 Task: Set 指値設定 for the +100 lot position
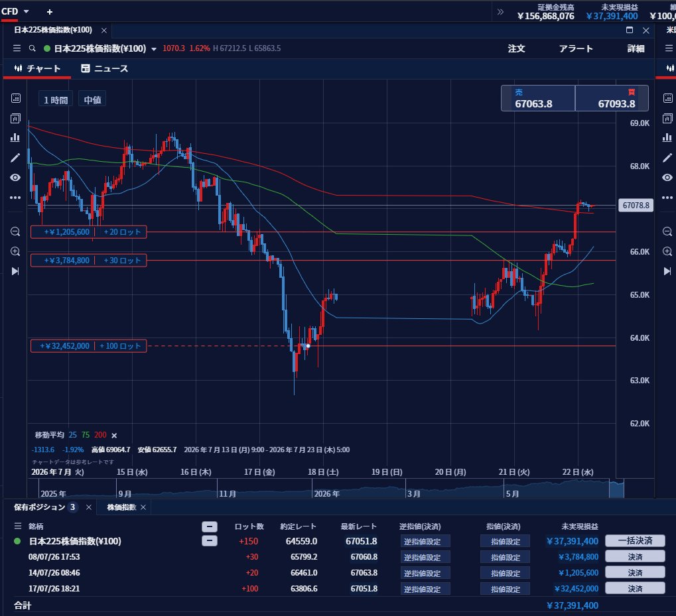(x=506, y=589)
